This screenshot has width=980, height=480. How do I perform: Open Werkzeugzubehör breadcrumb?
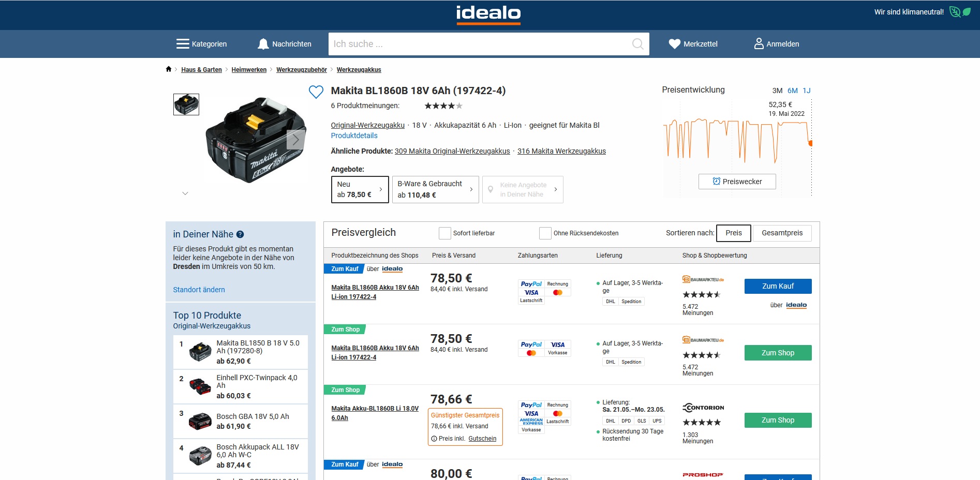click(302, 70)
